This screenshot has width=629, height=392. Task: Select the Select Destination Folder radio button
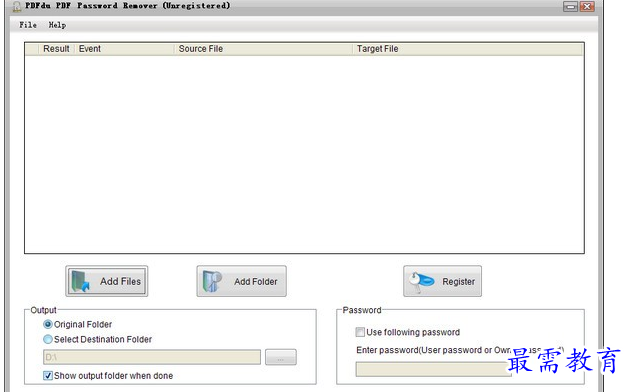[48, 339]
